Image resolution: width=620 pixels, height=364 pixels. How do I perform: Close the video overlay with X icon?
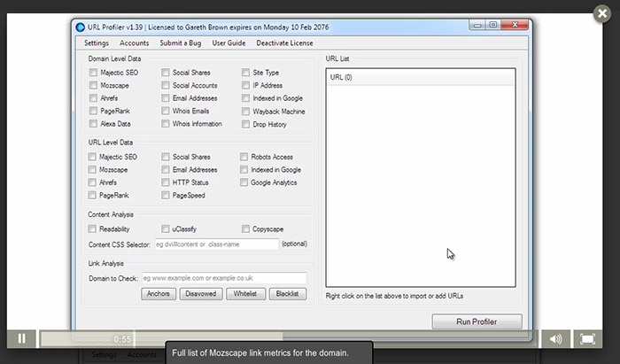pyautogui.click(x=602, y=14)
